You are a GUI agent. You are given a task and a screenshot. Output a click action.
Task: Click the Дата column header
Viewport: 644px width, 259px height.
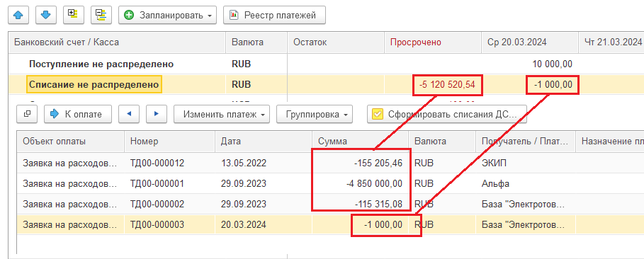264,142
